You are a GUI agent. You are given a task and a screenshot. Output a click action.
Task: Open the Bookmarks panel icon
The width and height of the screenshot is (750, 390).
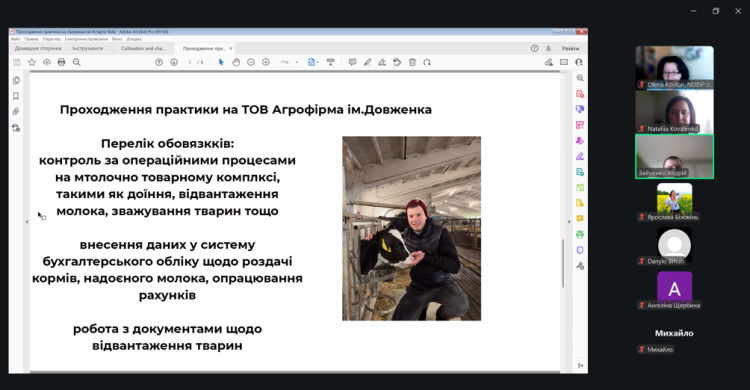pos(16,96)
